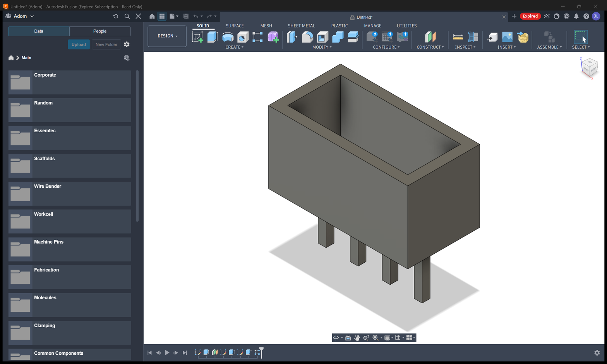Activate the Fillet tool
Image resolution: width=607 pixels, height=364 pixels.
pos(307,37)
